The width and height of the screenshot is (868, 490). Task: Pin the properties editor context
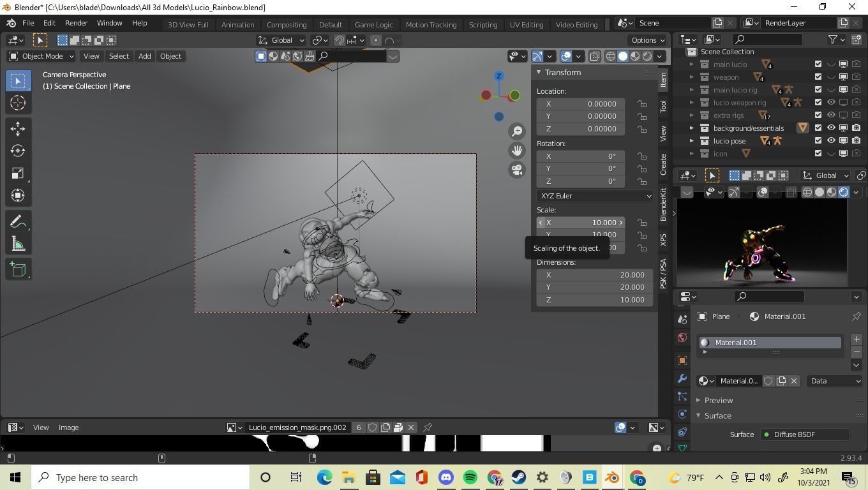click(x=857, y=316)
